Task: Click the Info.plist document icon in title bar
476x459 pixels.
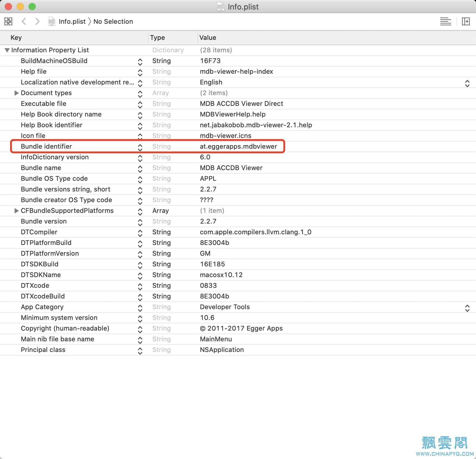Action: (221, 7)
